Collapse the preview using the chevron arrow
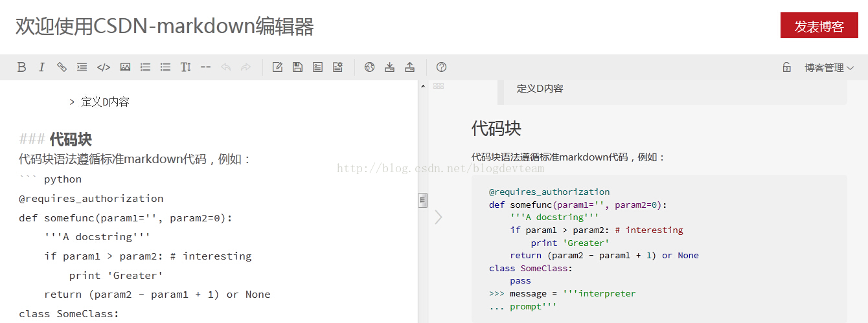This screenshot has width=868, height=323. point(439,217)
